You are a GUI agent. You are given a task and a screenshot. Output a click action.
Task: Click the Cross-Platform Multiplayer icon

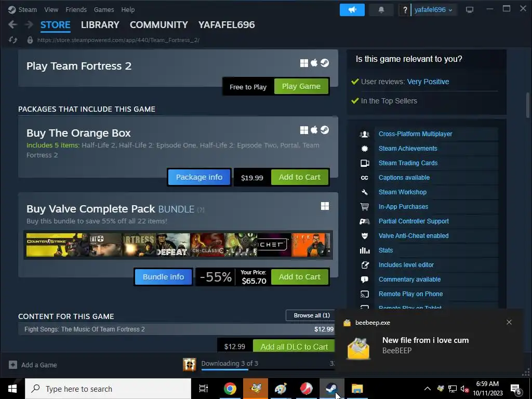(x=364, y=134)
